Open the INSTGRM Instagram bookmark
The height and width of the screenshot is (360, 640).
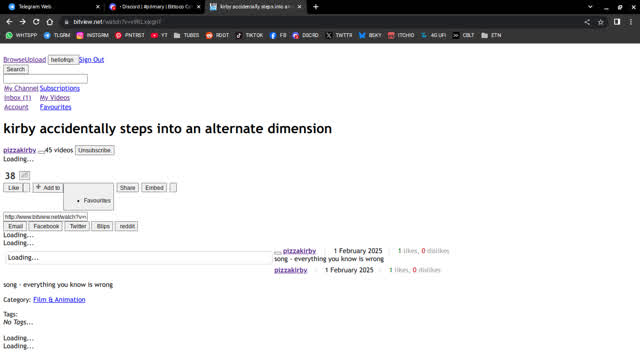point(92,36)
